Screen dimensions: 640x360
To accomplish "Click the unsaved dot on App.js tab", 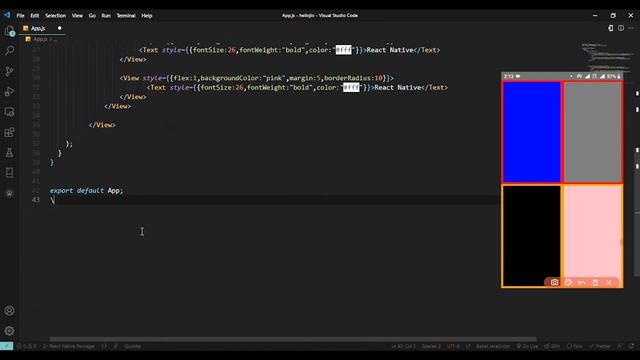I will (60, 28).
